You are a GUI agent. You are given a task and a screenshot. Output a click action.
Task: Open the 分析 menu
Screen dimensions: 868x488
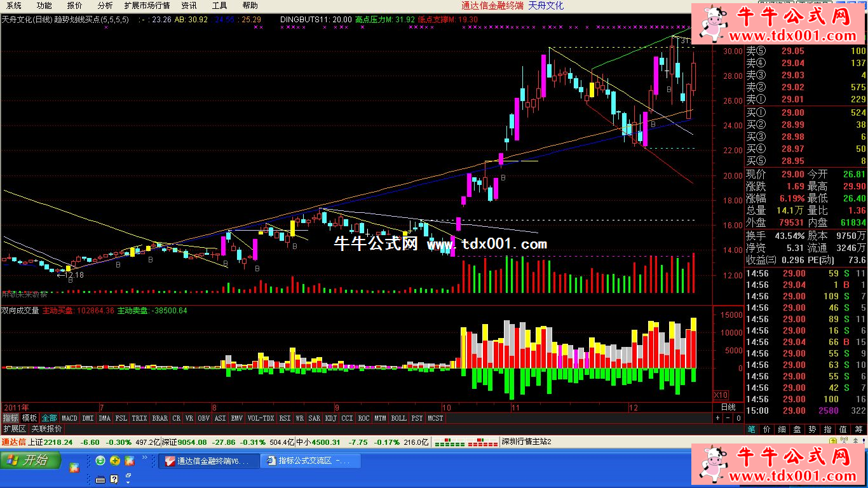point(105,6)
